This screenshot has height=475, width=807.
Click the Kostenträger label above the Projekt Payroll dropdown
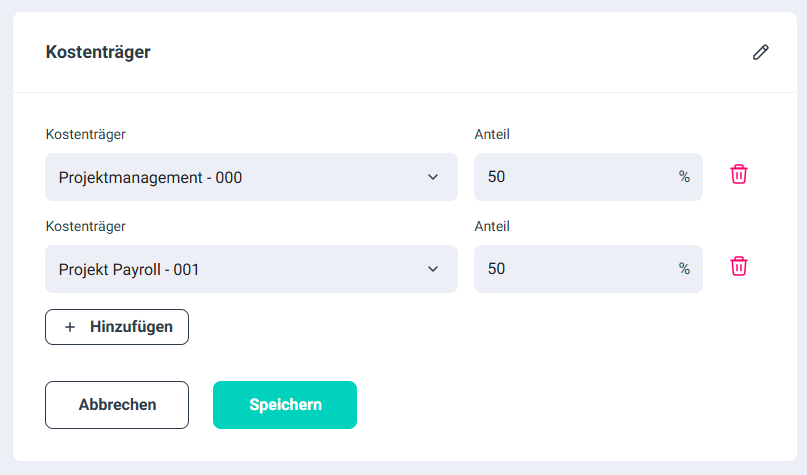coord(85,226)
